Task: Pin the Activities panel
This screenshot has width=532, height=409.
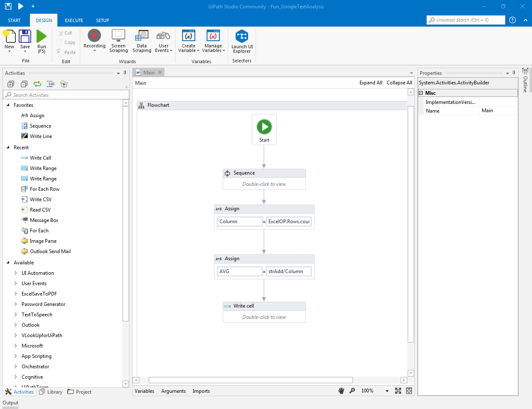Action: [125, 73]
